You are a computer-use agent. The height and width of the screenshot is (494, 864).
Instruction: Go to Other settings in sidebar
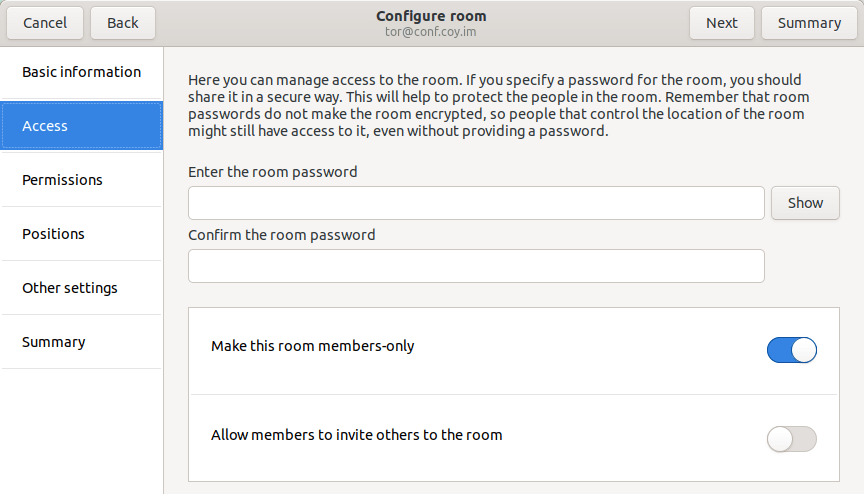click(x=81, y=288)
